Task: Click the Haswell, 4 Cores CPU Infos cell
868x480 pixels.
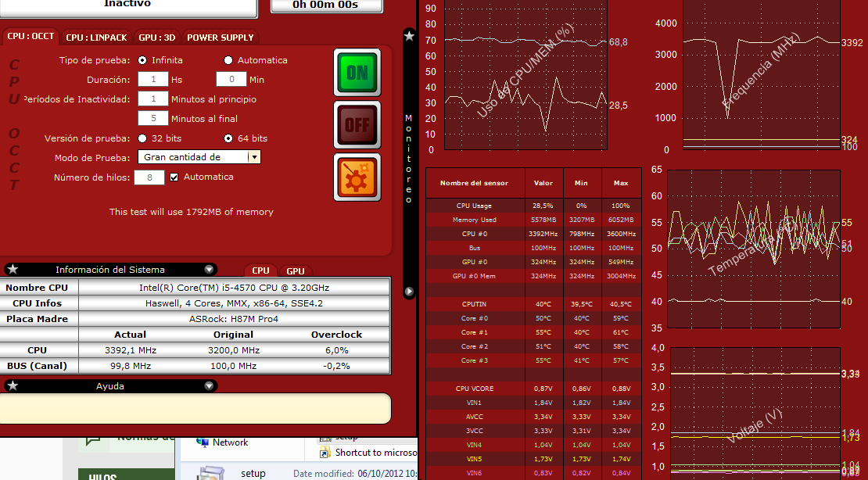Action: point(234,303)
